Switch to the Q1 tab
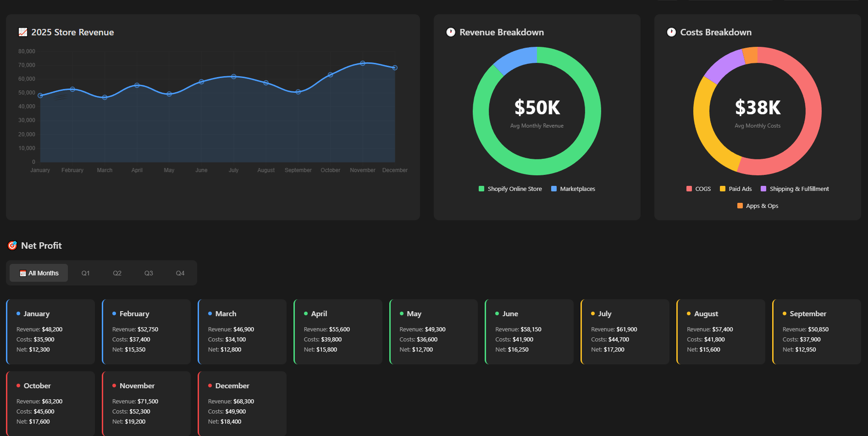This screenshot has height=436, width=868. (85, 273)
